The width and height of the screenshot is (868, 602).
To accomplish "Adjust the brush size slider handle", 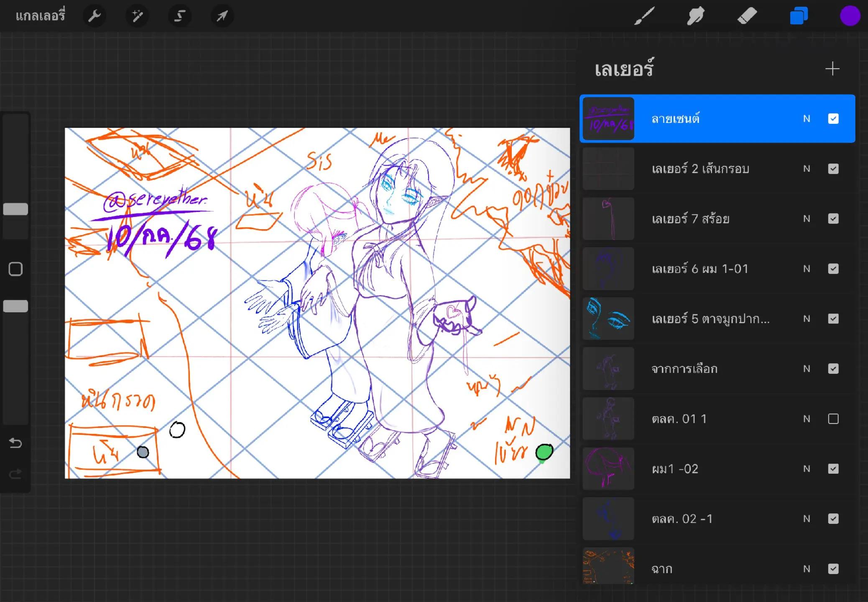I will [x=15, y=209].
